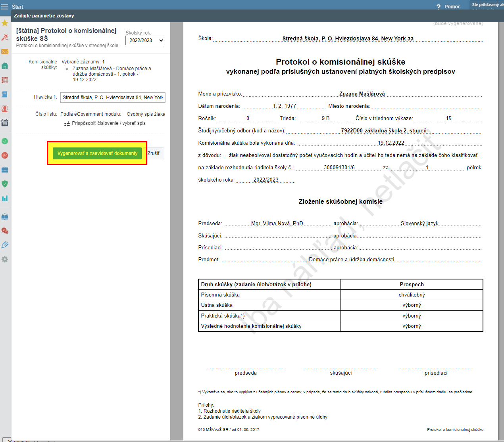The height and width of the screenshot is (442, 504).
Task: Click the blue briefcase icon in sidebar
Action: coord(5,170)
